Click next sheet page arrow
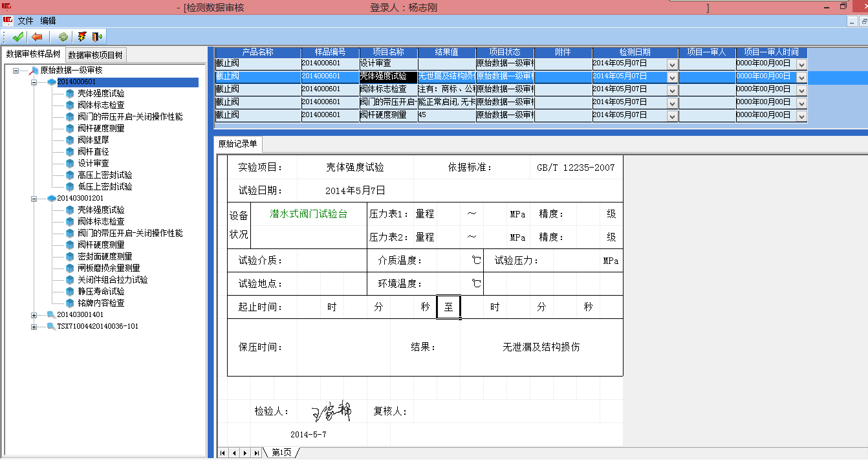This screenshot has height=460, width=868. pyautogui.click(x=246, y=453)
